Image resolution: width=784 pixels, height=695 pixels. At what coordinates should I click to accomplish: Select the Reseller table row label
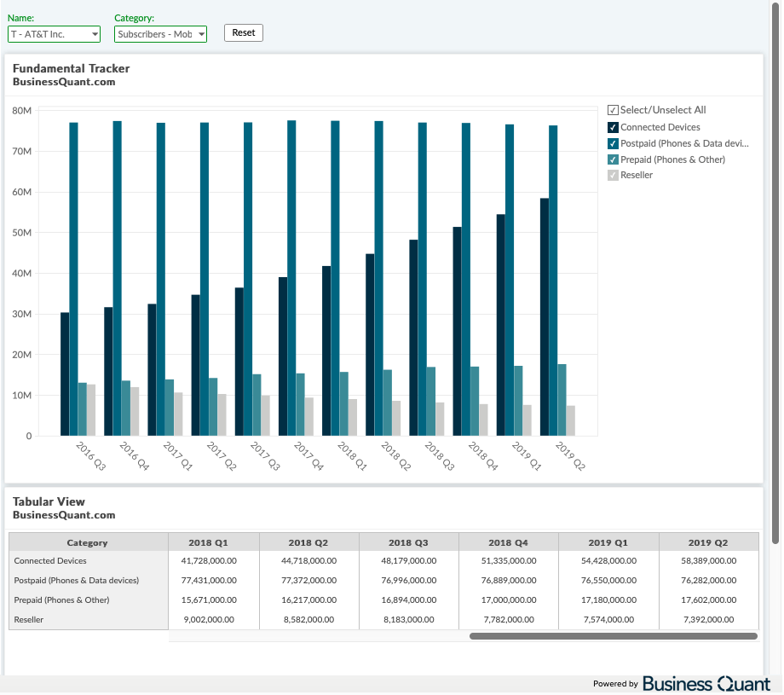coord(28,619)
